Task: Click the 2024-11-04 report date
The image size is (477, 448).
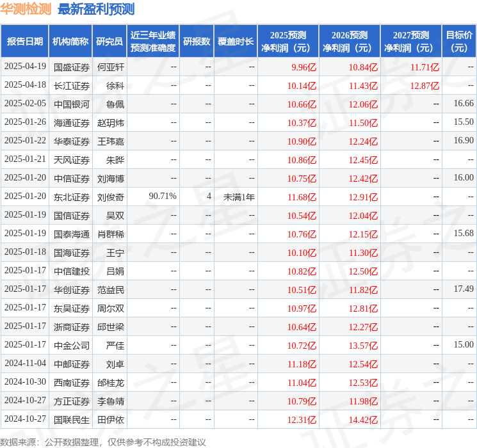Action: click(x=25, y=363)
